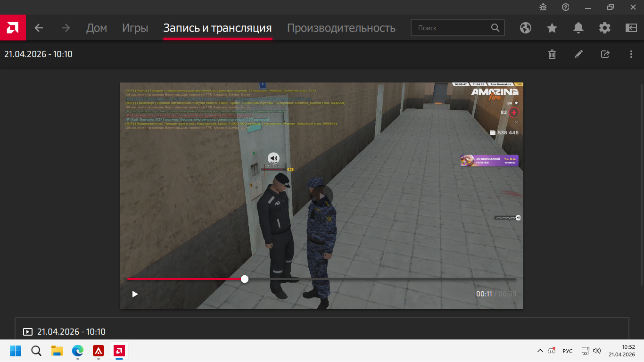Show notifications bell
This screenshot has width=644, height=362.
[x=578, y=28]
